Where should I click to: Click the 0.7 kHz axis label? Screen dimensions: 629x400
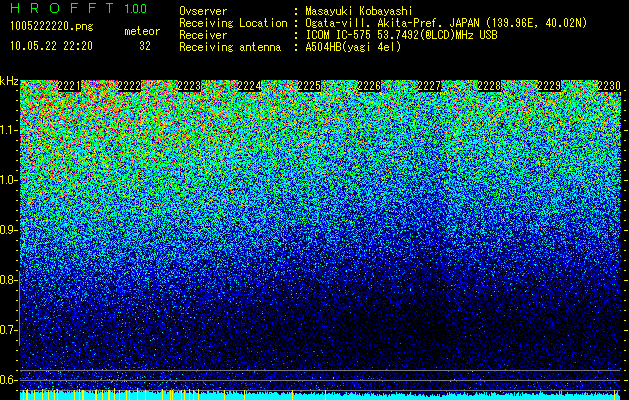point(9,330)
